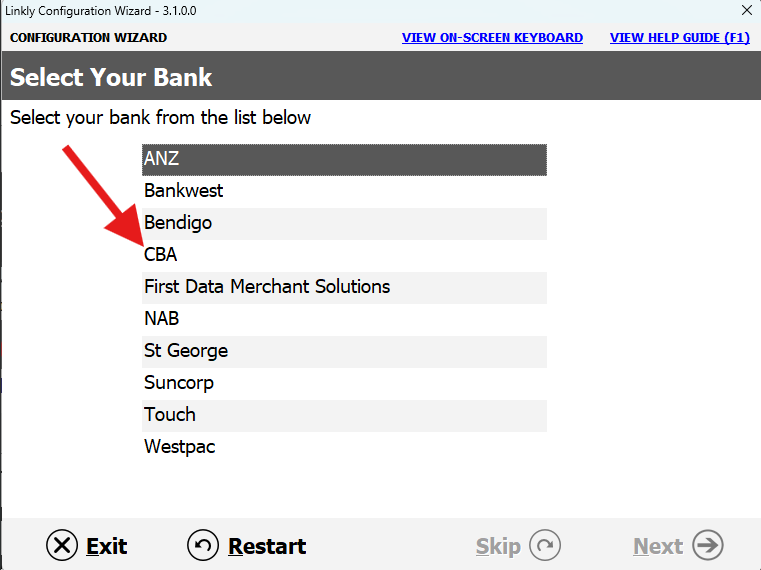Open View On-Screen Keyboard link

[492, 37]
